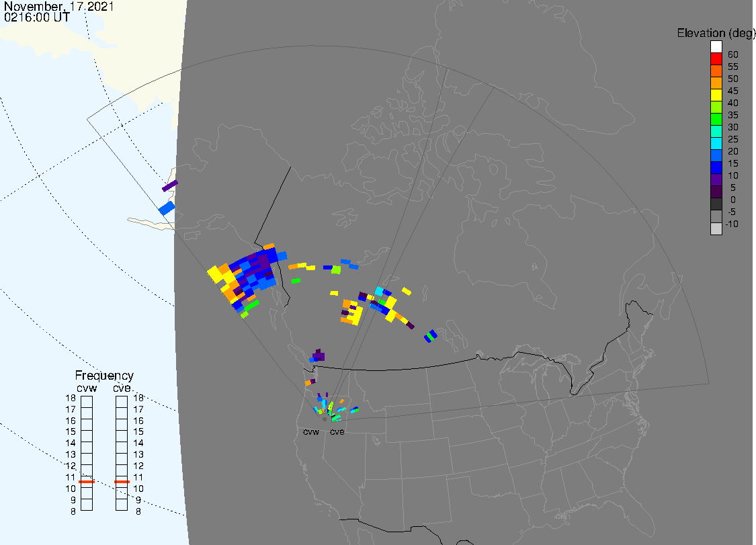Click '8' left of the cvw frequency bar

(x=73, y=511)
